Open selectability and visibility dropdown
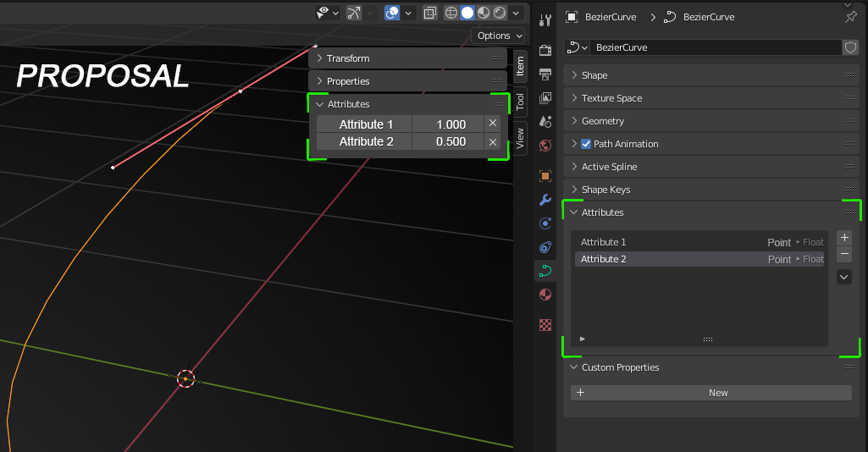This screenshot has height=452, width=868. point(328,12)
